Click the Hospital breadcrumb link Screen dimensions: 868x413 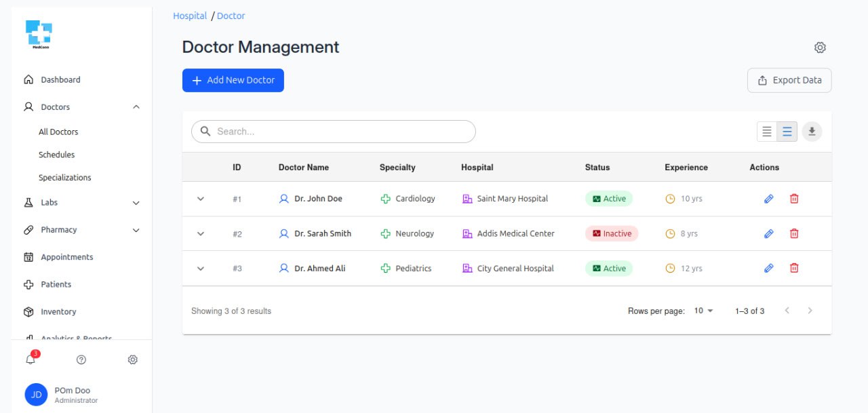(190, 16)
